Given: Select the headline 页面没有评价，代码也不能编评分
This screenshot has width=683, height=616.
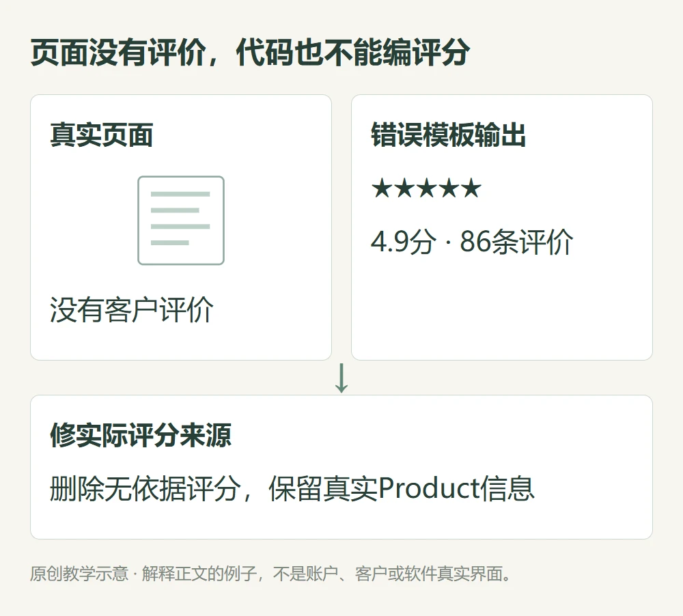Looking at the screenshot, I should pyautogui.click(x=251, y=53).
